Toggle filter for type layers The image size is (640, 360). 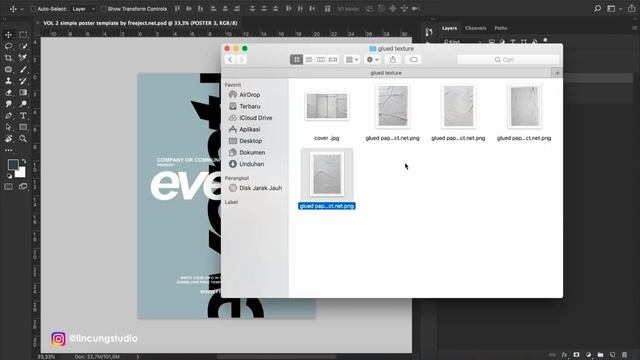tap(513, 42)
